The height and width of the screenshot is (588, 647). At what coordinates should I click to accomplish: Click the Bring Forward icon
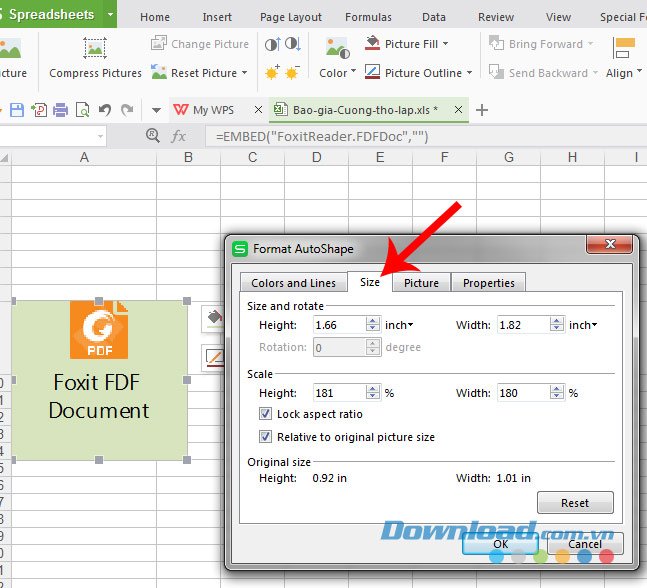tap(496, 43)
